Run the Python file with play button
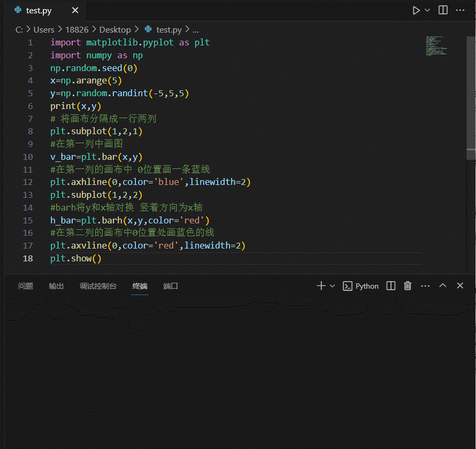 (416, 11)
